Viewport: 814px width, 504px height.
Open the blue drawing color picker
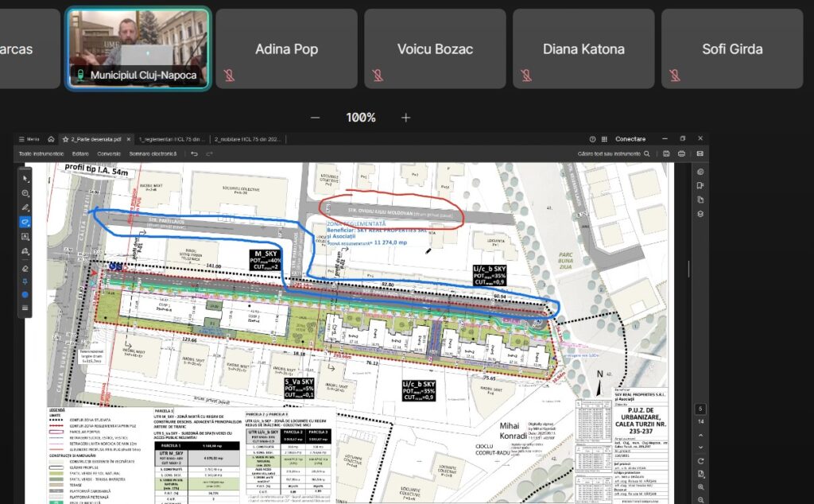pos(25,294)
